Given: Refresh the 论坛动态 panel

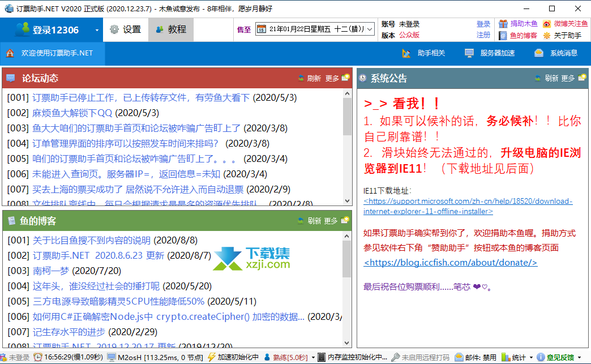Looking at the screenshot, I should coord(310,78).
